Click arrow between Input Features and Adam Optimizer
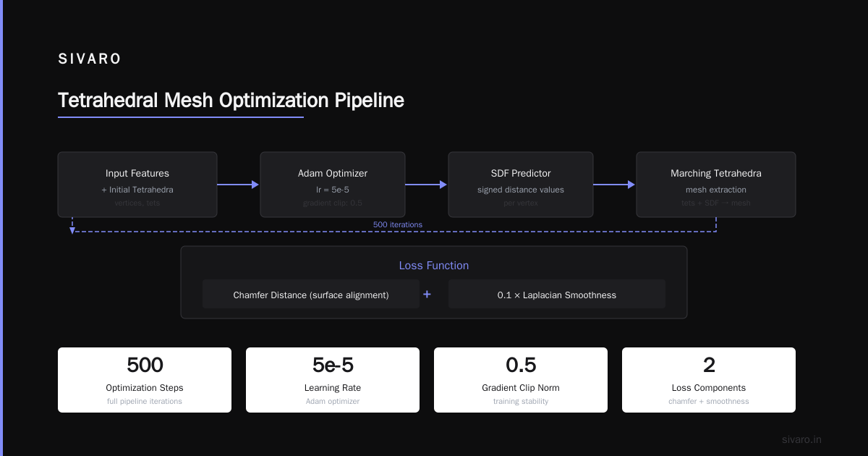Viewport: 868px width, 456px height. [238, 185]
